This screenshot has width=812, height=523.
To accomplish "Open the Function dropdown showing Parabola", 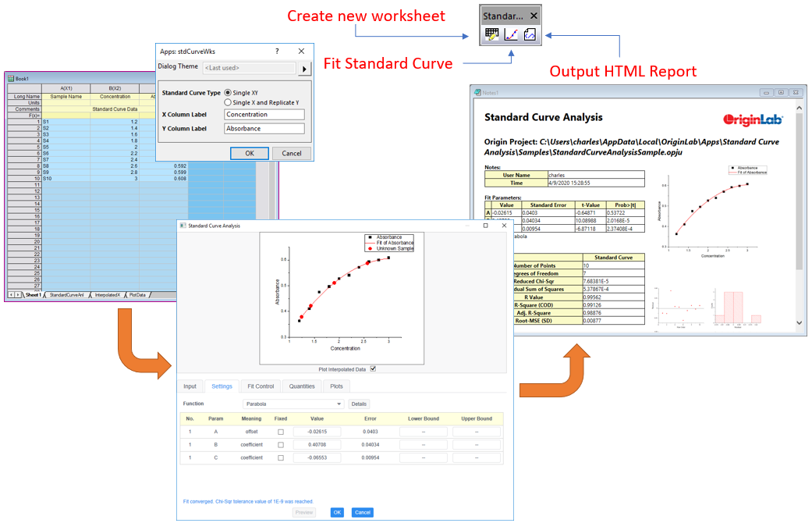I will pyautogui.click(x=293, y=404).
